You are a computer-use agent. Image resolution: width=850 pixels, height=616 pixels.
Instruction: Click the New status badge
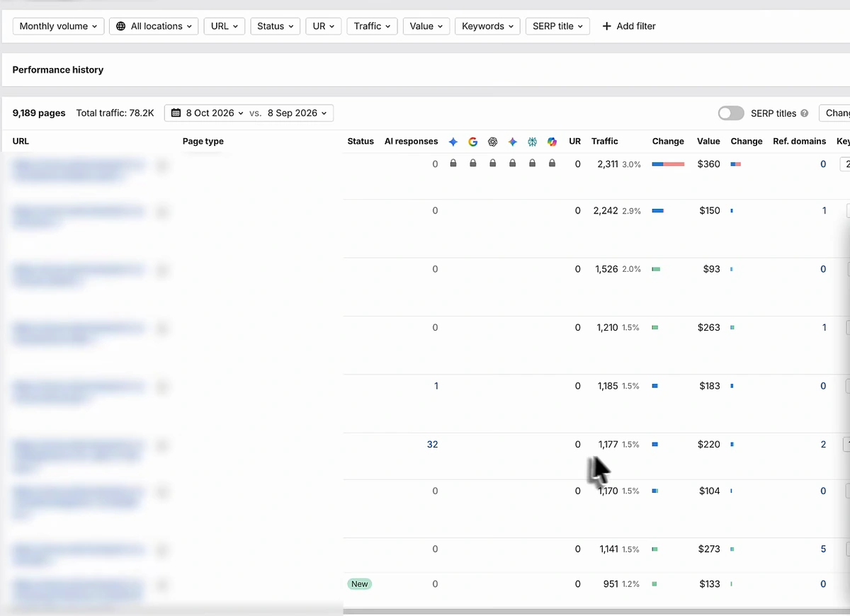[360, 584]
